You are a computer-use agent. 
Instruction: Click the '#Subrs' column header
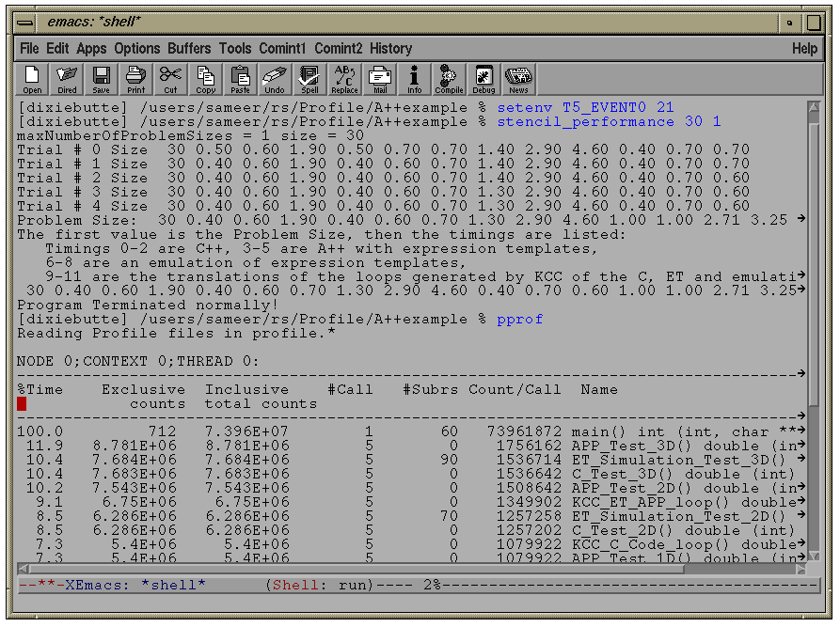tap(430, 389)
